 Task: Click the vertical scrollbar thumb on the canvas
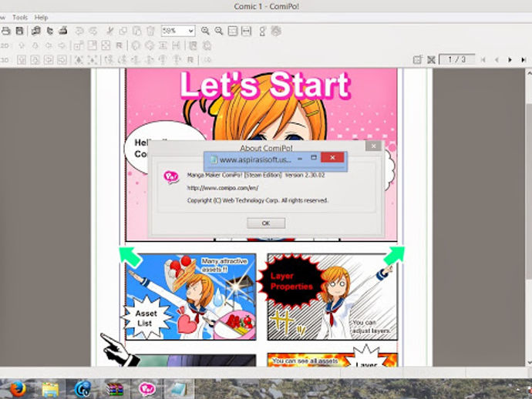click(529, 192)
